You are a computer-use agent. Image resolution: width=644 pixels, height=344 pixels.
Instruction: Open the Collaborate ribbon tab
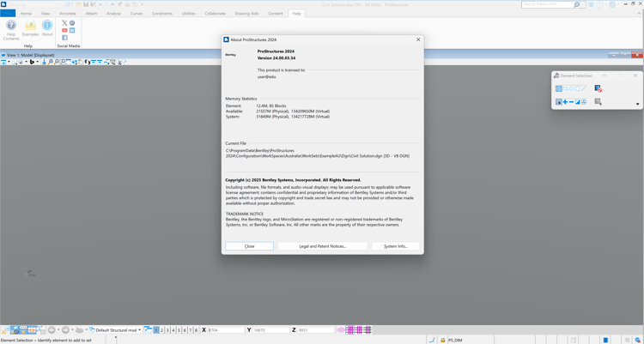click(216, 14)
